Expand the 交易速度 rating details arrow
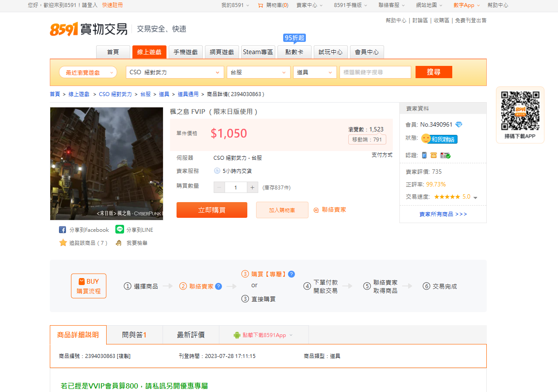 (x=475, y=198)
